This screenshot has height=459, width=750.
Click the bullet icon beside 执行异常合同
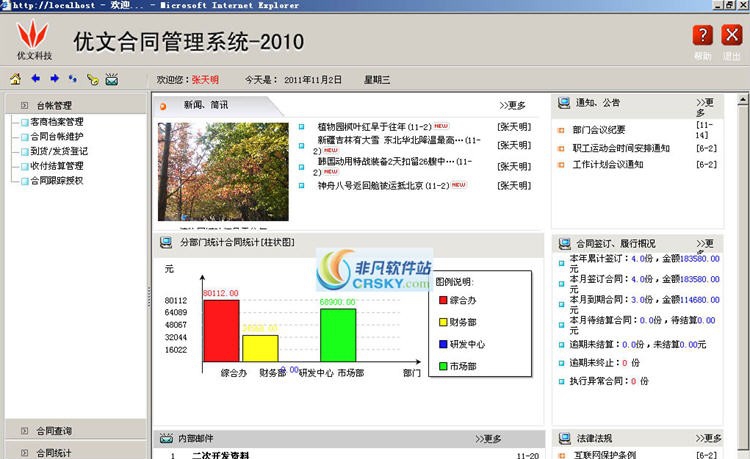click(562, 382)
